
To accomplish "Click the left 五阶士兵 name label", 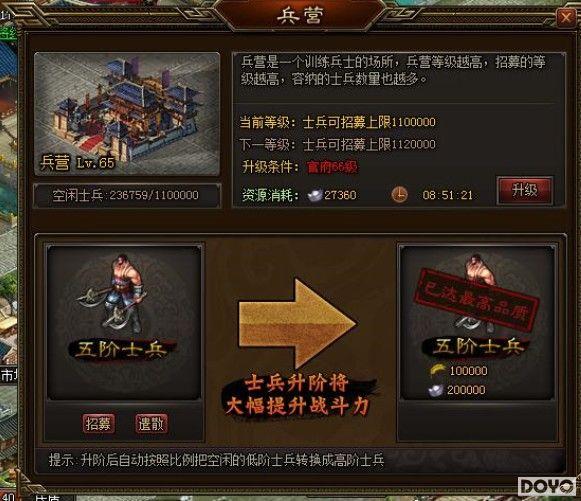I will click(121, 350).
